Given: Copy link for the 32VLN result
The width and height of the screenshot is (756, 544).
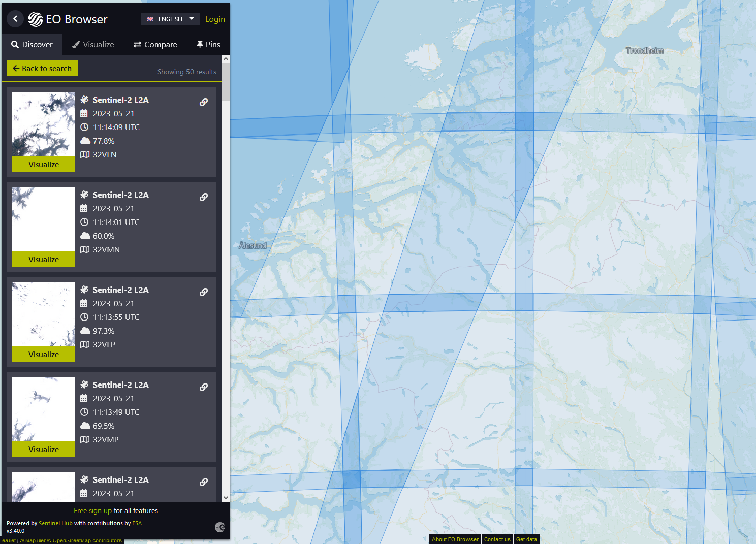Looking at the screenshot, I should (x=204, y=102).
